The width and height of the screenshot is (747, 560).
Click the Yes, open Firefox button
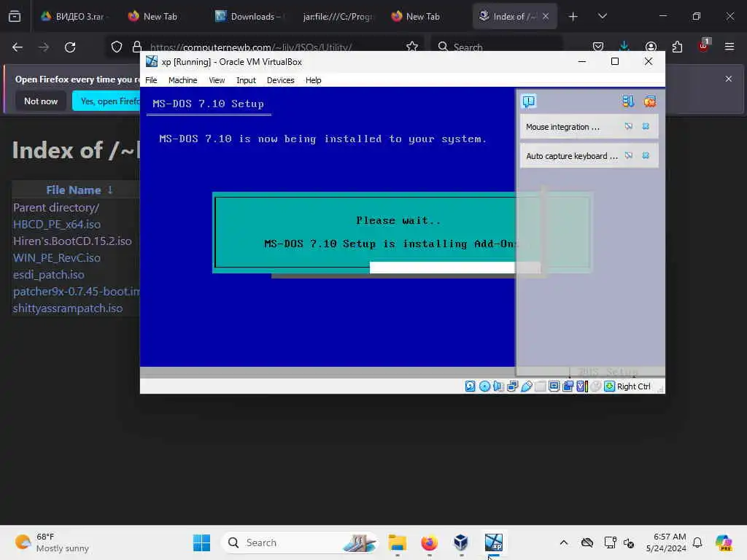[107, 101]
